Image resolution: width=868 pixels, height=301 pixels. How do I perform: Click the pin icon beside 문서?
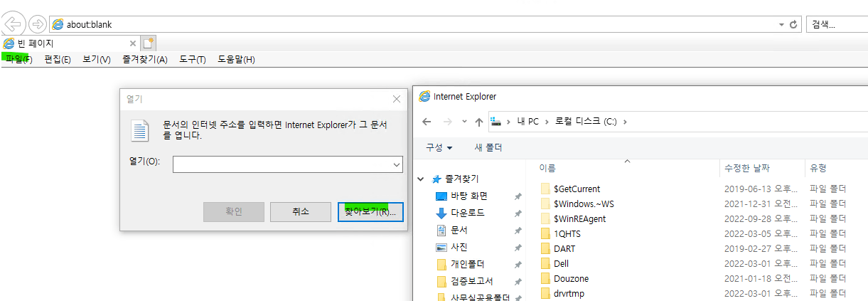coord(518,231)
